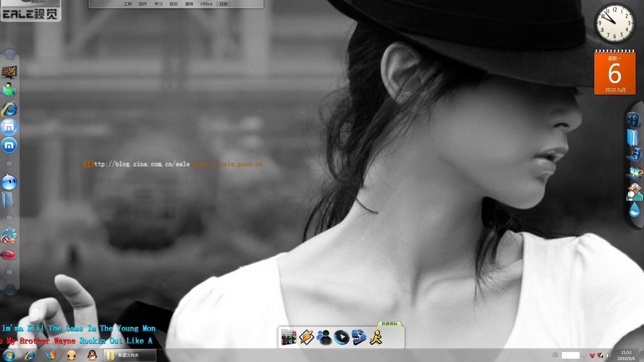Open the 工具 menu in top bar
Image resolution: width=644 pixels, height=362 pixels.
[x=127, y=4]
